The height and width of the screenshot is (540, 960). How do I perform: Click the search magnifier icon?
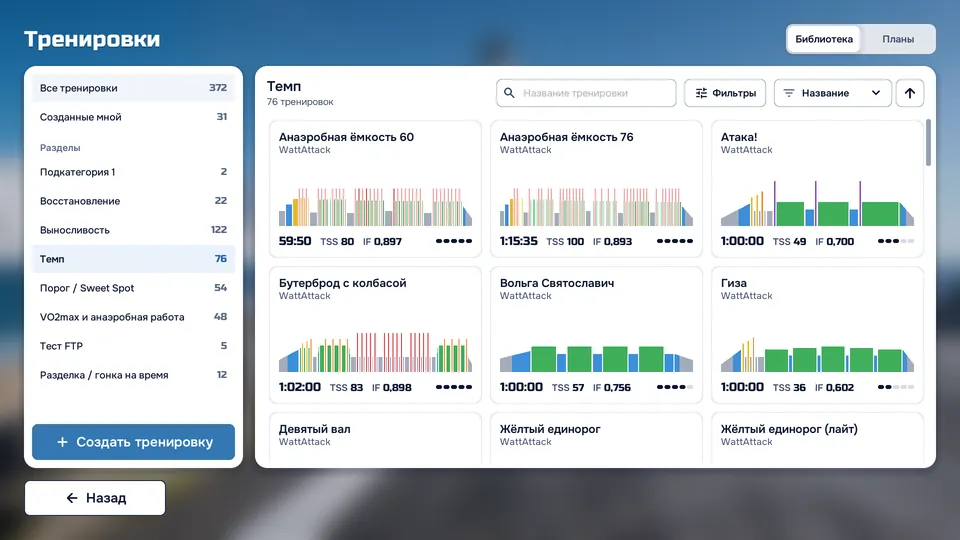(x=509, y=93)
